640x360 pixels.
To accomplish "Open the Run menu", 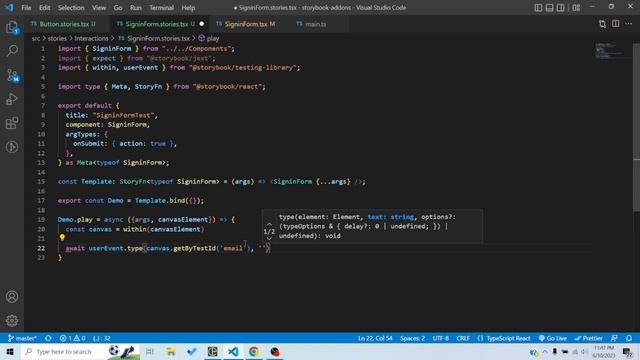I will pos(136,8).
